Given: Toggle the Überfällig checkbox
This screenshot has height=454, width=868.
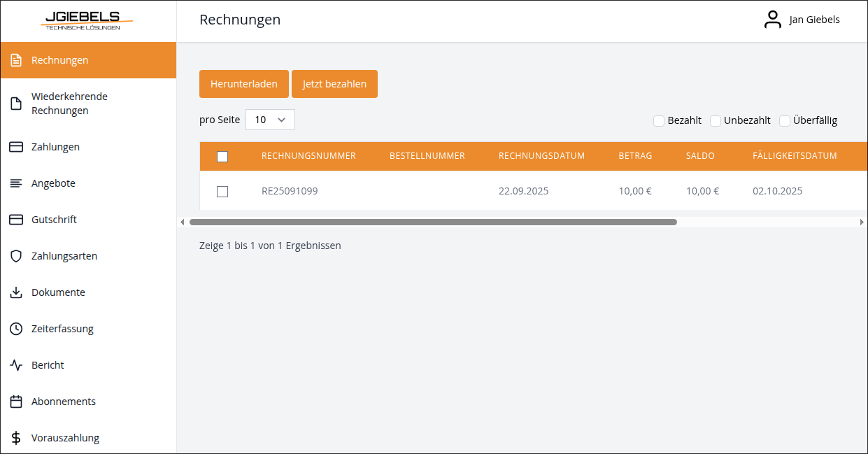Looking at the screenshot, I should coord(784,120).
